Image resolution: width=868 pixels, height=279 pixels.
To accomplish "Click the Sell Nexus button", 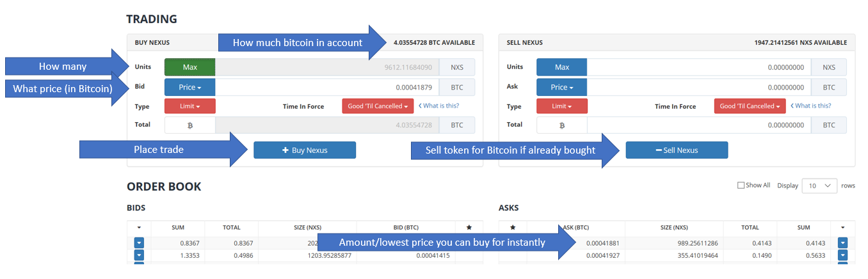I will click(x=677, y=150).
